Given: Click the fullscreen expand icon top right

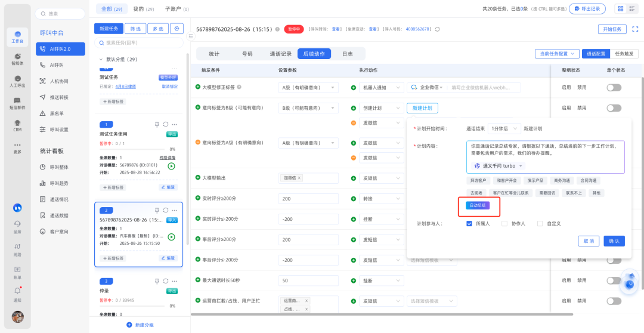Looking at the screenshot, I should point(635,29).
